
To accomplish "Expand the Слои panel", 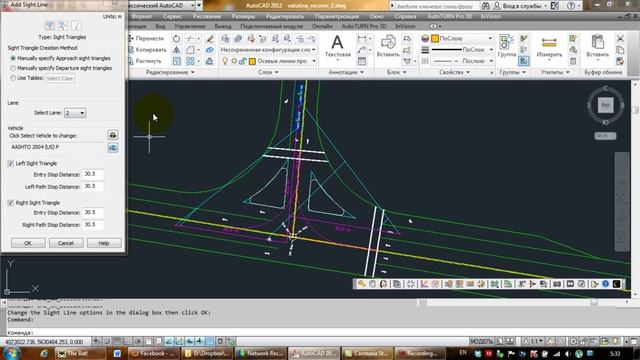I will (268, 72).
